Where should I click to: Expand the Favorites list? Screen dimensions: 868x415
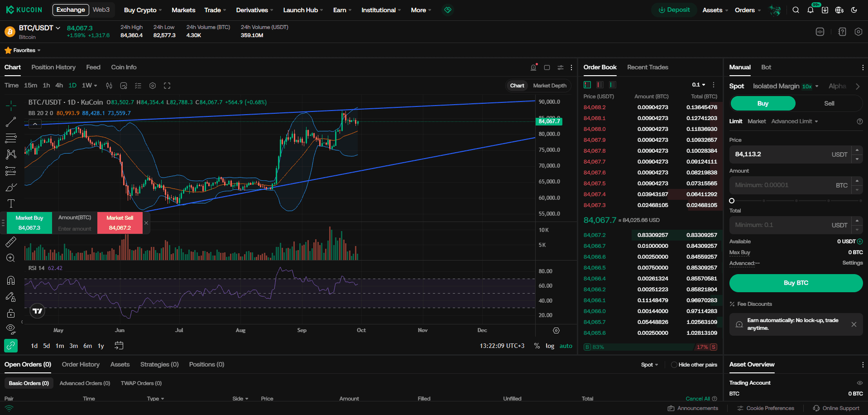click(x=23, y=50)
